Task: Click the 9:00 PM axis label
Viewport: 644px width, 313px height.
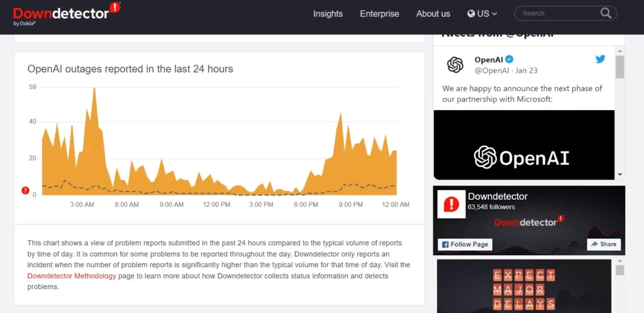Action: [x=351, y=204]
